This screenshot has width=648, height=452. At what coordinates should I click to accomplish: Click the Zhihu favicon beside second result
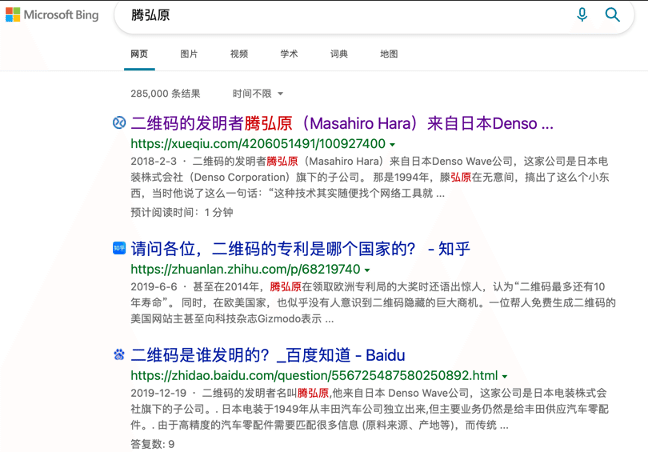119,248
